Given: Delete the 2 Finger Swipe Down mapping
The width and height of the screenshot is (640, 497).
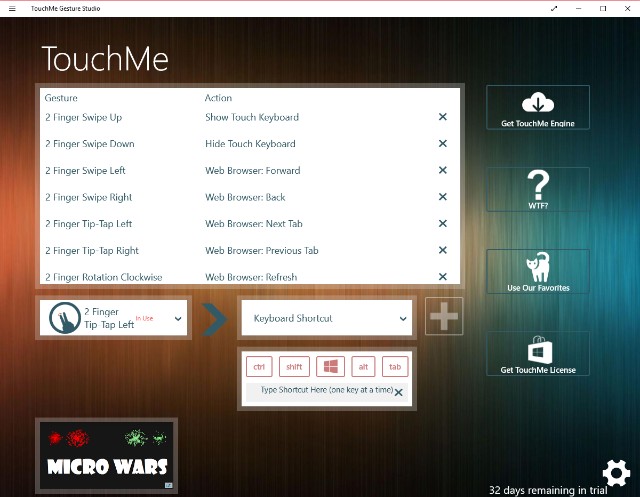Looking at the screenshot, I should pyautogui.click(x=442, y=144).
